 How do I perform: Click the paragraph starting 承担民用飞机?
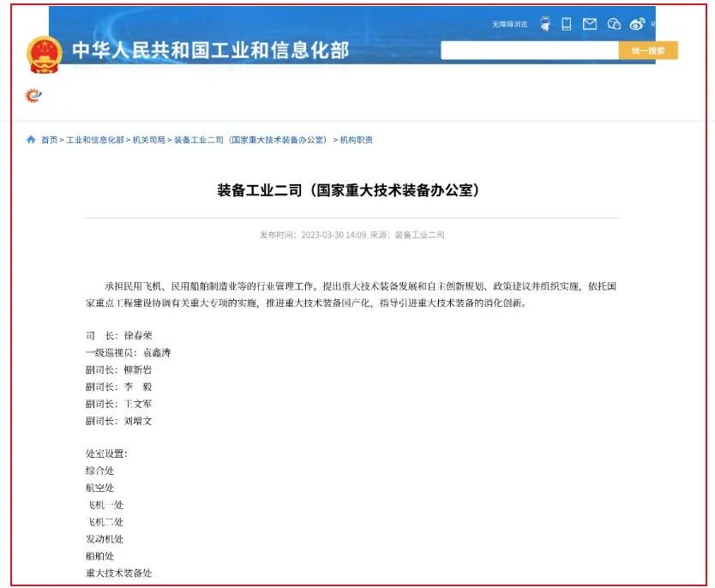(351, 295)
